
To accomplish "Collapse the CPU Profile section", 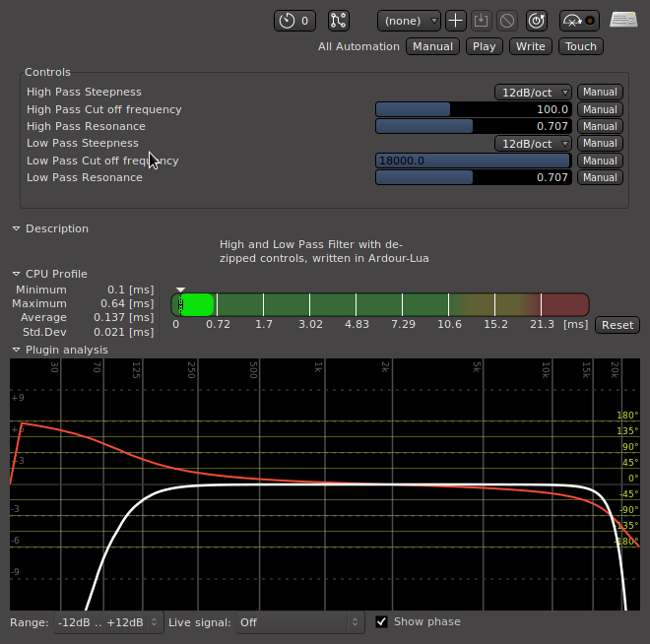I will [16, 274].
